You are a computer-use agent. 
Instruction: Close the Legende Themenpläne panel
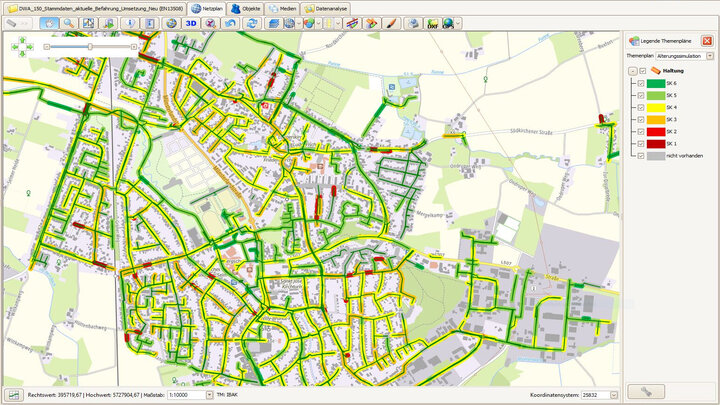(707, 40)
